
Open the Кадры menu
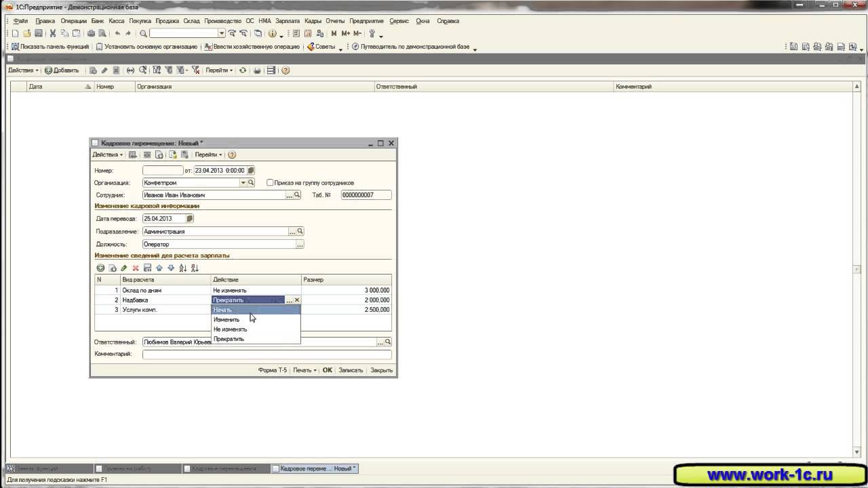(313, 21)
